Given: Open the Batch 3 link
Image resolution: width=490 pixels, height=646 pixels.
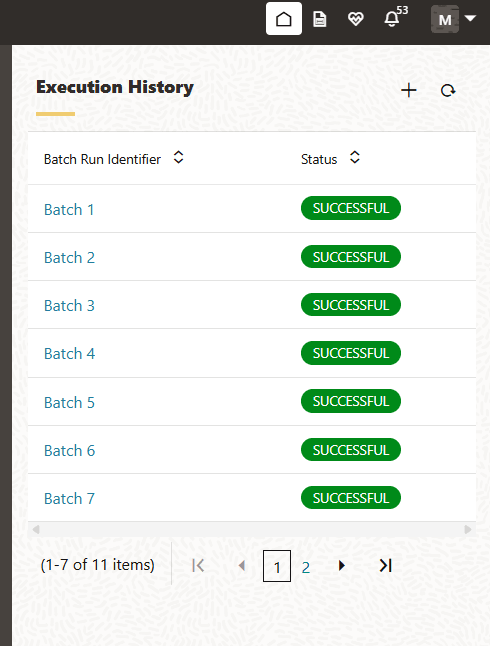Looking at the screenshot, I should (x=69, y=306).
